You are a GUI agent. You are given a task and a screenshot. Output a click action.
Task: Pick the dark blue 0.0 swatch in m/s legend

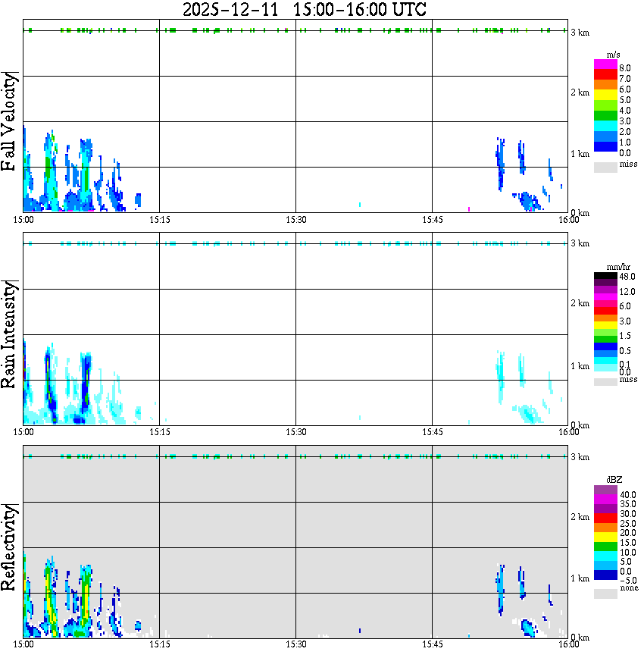[x=605, y=147]
